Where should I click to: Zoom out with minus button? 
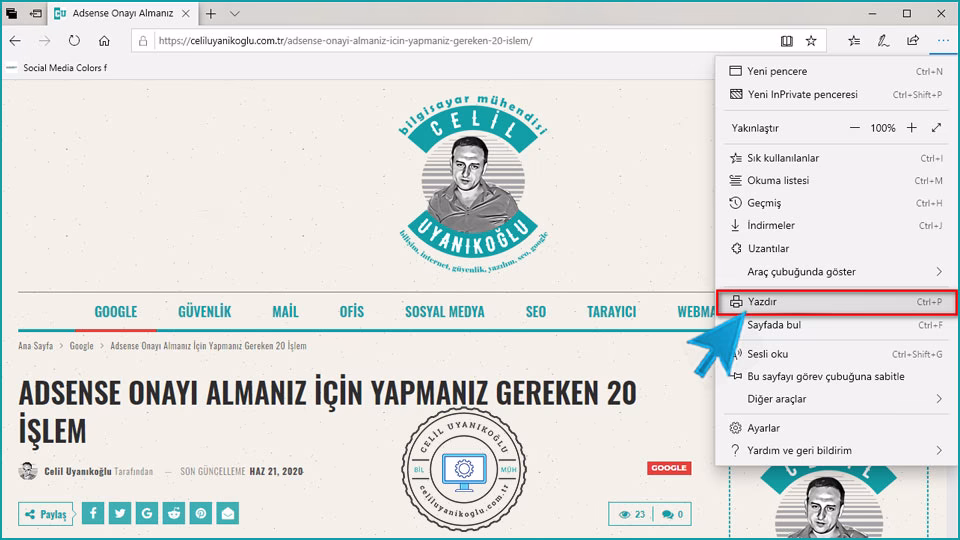point(855,127)
